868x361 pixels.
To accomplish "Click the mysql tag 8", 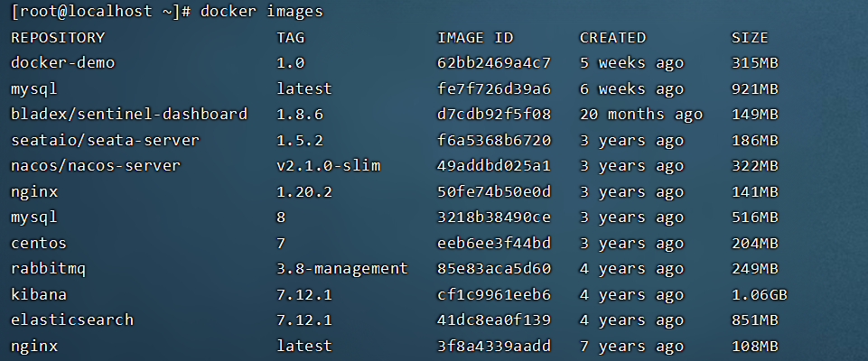I will pos(281,218).
